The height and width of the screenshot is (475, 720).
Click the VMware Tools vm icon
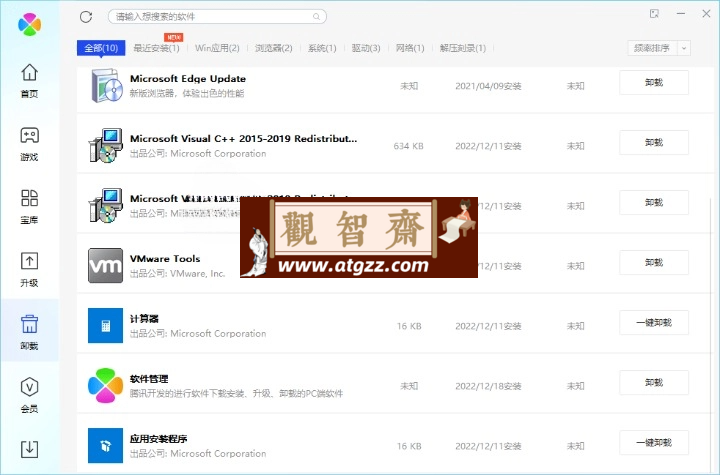click(x=106, y=266)
